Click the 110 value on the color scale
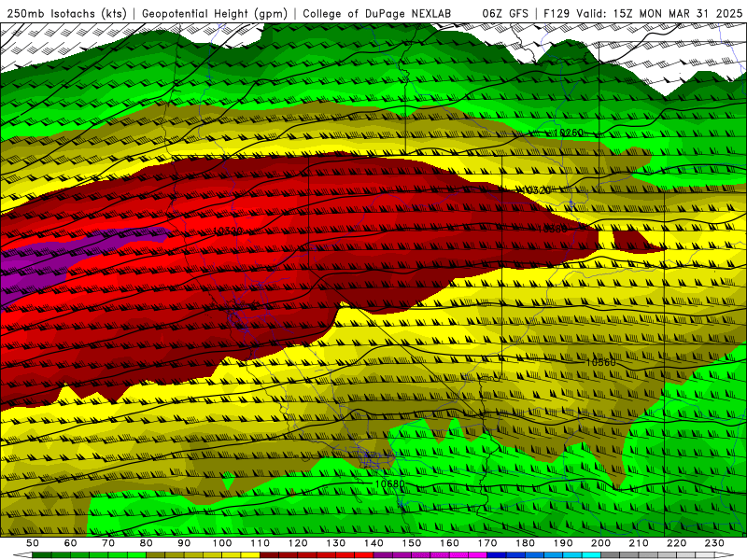The image size is (747, 560). point(260,543)
